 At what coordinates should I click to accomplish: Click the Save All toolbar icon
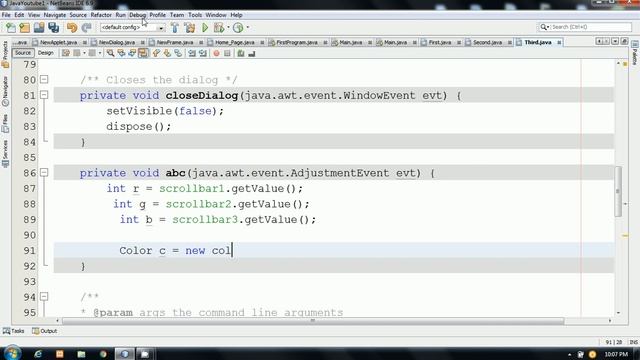click(53, 27)
